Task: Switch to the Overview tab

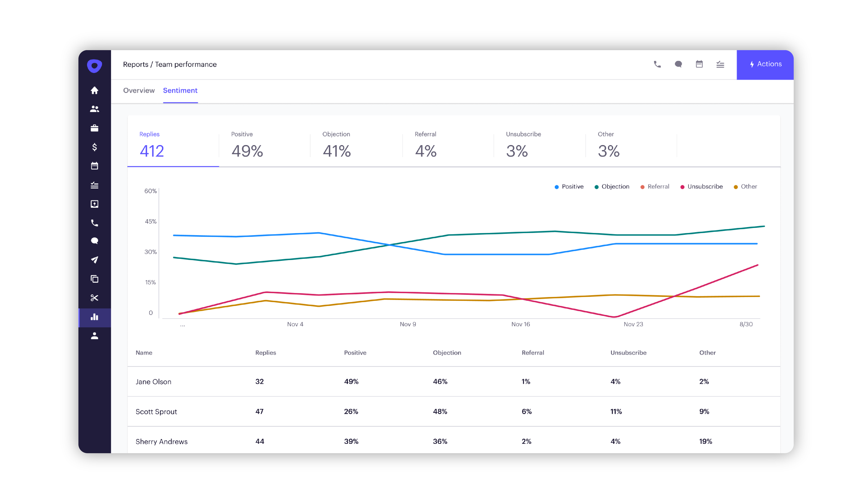Action: [x=139, y=91]
